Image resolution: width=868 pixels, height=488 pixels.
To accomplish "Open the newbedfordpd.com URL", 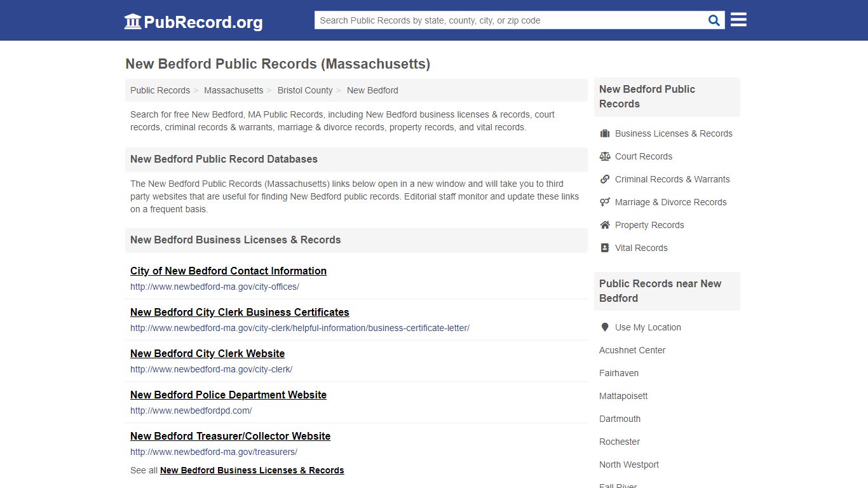I will 191,410.
